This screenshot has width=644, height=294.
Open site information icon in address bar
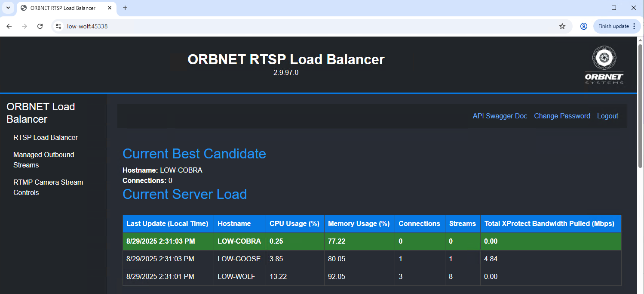59,26
